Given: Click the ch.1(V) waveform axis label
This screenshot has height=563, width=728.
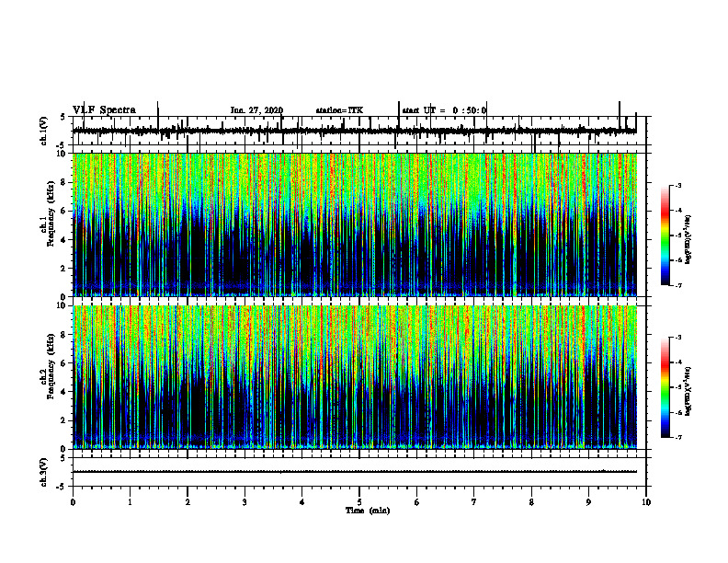Looking at the screenshot, I should click(x=44, y=131).
